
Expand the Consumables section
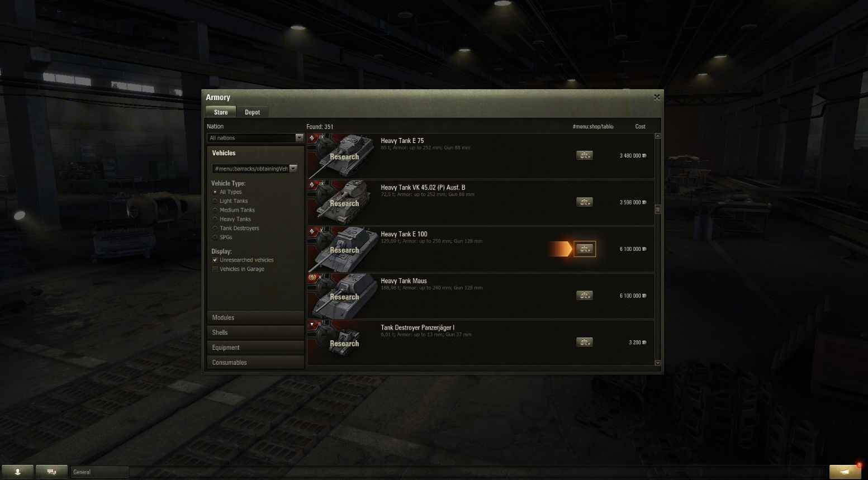point(255,363)
